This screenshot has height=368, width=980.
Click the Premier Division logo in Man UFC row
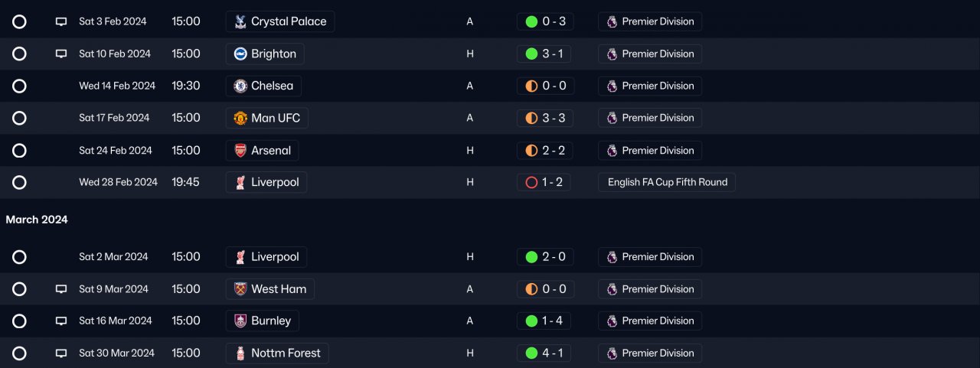(612, 118)
